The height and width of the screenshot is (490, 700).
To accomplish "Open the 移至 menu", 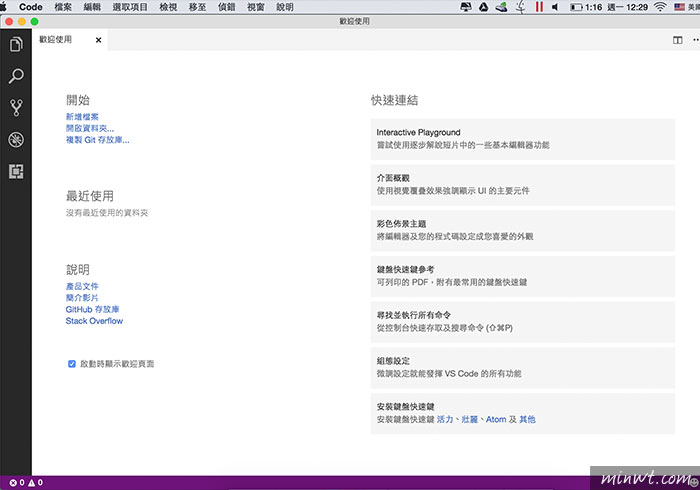I will click(197, 7).
